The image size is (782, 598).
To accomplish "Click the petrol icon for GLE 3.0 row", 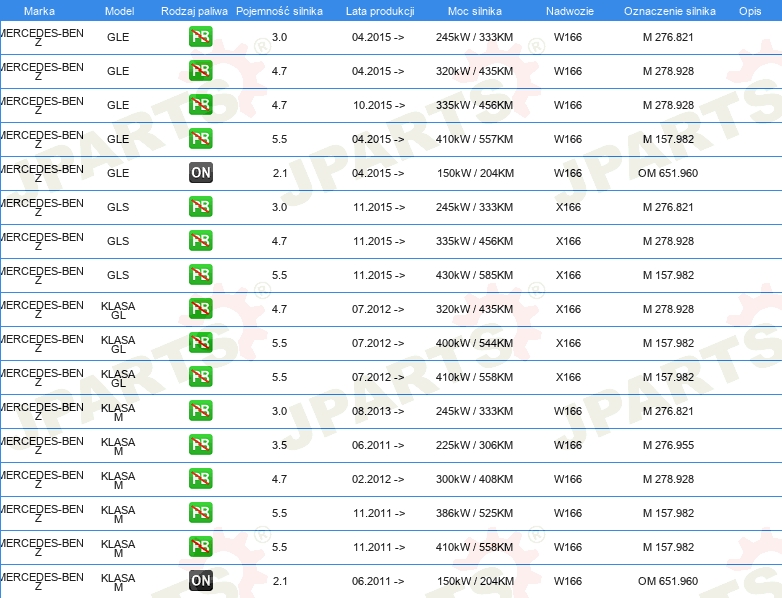I will (200, 37).
